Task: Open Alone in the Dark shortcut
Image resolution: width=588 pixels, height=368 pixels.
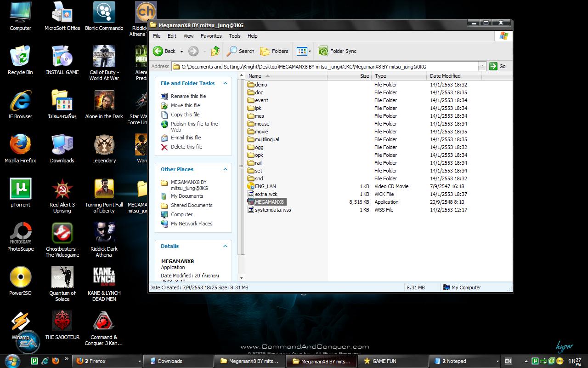Action: coord(104,104)
